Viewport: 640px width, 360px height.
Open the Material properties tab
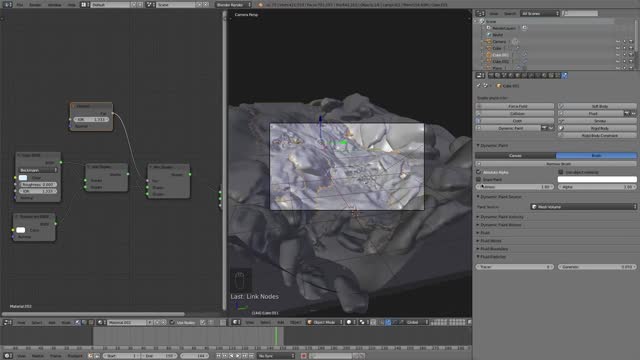(x=544, y=76)
